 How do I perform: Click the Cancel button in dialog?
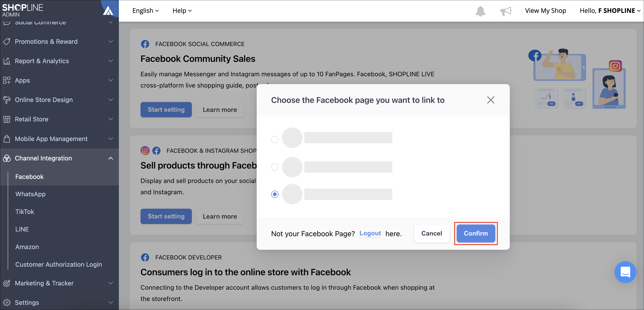pos(432,233)
